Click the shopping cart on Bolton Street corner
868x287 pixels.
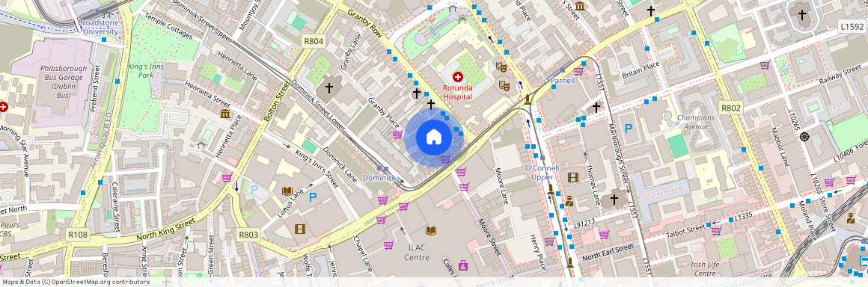point(227,178)
